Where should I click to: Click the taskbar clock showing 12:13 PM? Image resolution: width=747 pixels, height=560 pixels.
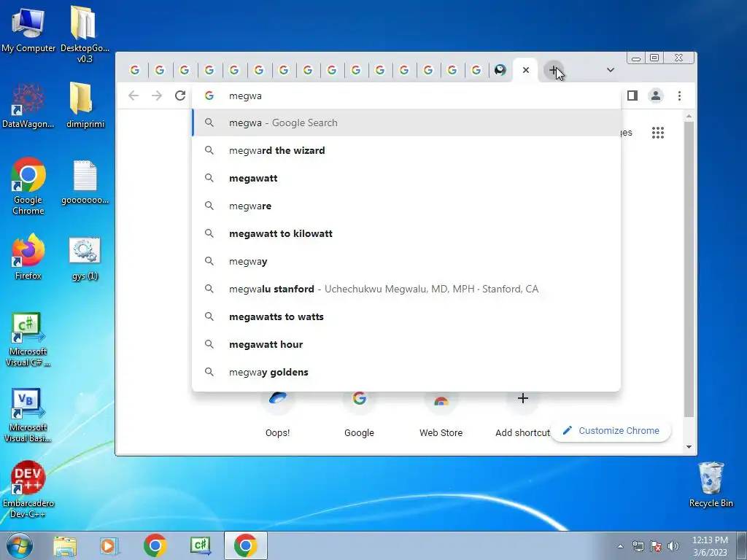click(710, 546)
